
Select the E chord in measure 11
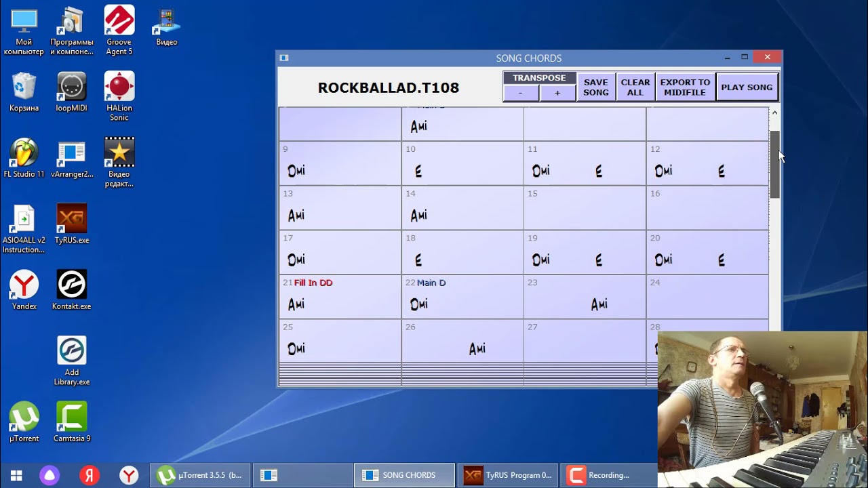tap(599, 171)
